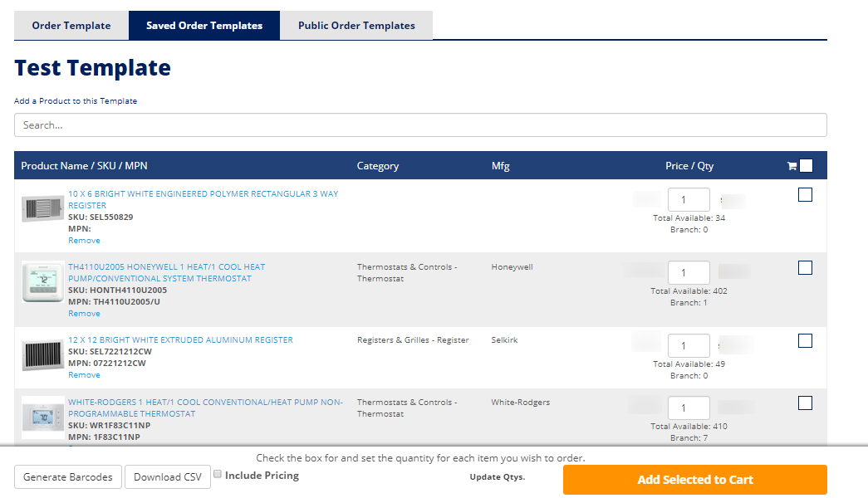Image resolution: width=868 pixels, height=498 pixels.
Task: Enable the Include Pricing checkbox
Action: [x=218, y=474]
